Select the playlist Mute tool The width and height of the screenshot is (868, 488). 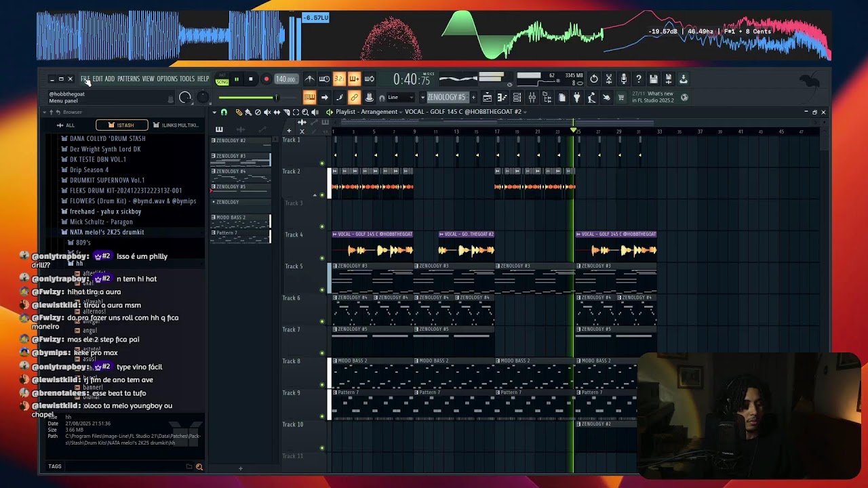click(x=267, y=112)
